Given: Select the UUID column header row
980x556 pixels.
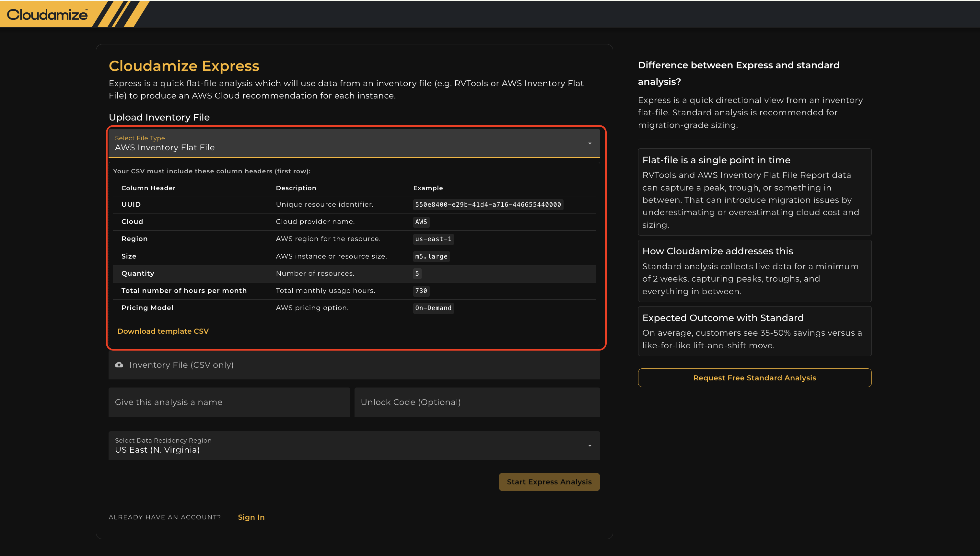Looking at the screenshot, I should pos(354,205).
